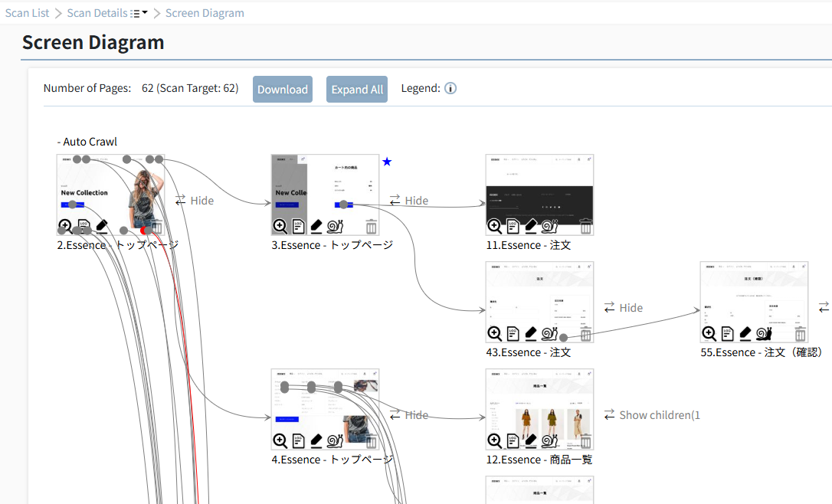This screenshot has width=832, height=504.
Task: Click the Download button
Action: click(282, 89)
